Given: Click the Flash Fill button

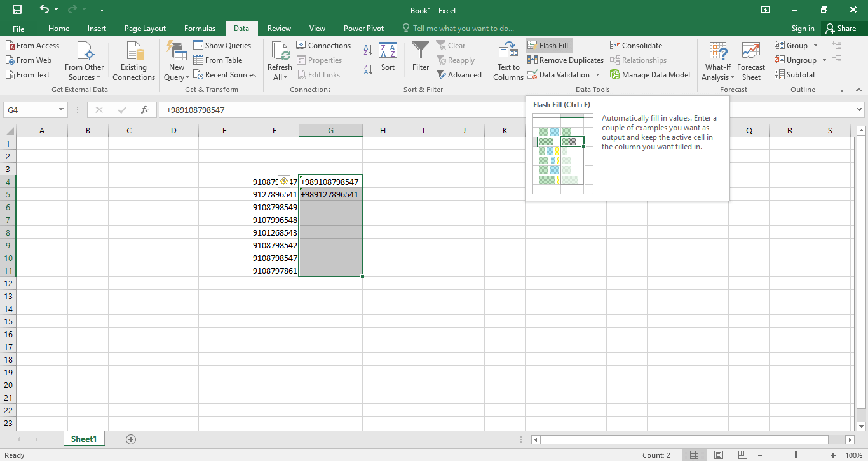Looking at the screenshot, I should coord(548,46).
